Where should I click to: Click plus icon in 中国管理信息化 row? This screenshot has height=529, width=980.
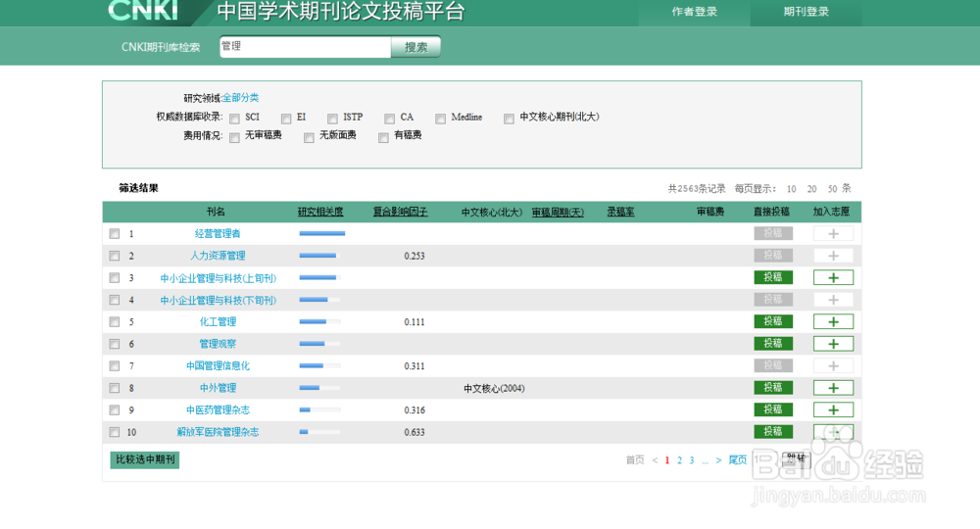coord(833,366)
